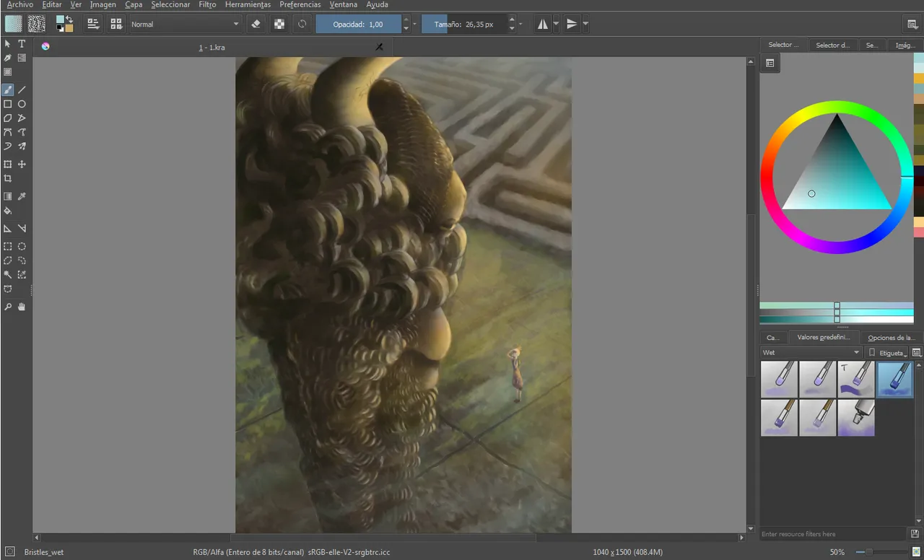Select the dynamic brush tool
This screenshot has width=924, height=560.
point(8,146)
